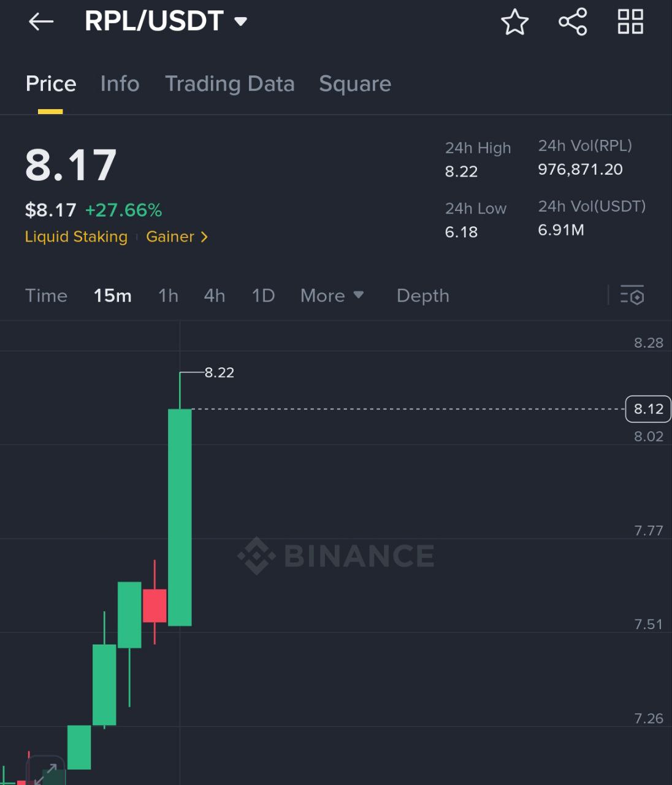This screenshot has height=785, width=672.
Task: Tap the 8.28 price axis label
Action: tap(649, 343)
